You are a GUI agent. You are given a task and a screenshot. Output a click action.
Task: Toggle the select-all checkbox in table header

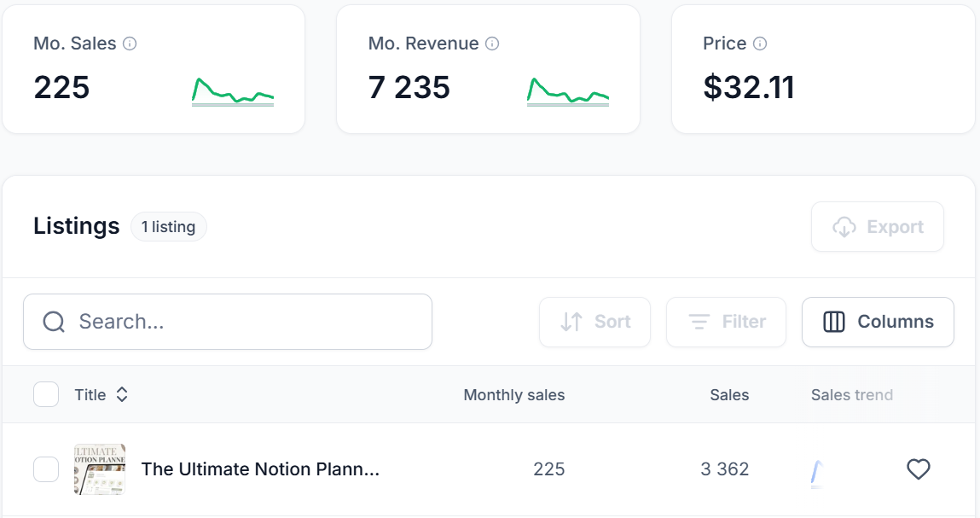[46, 395]
